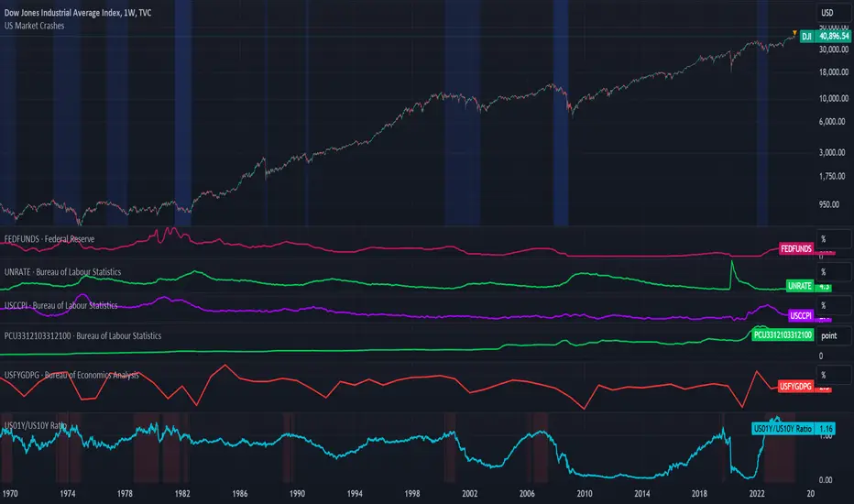This screenshot has height=504, width=854.
Task: Click the 2014 label on time axis
Action: click(642, 493)
